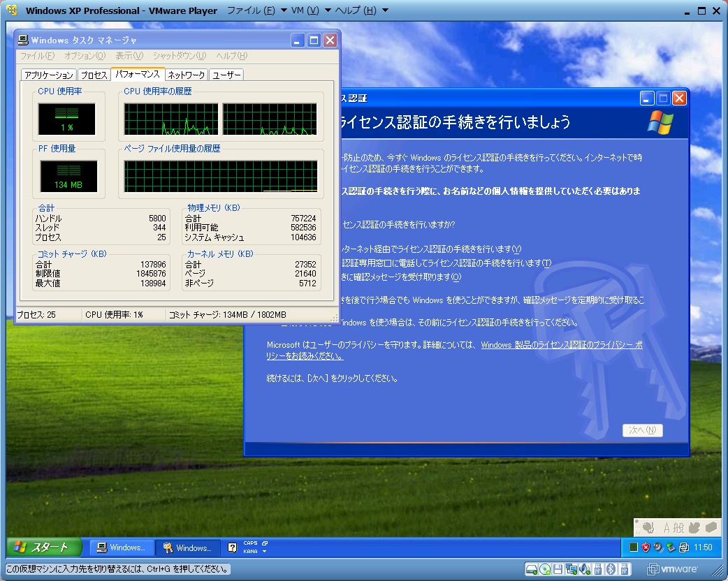
Task: Select the パフォーマンス tab
Action: pyautogui.click(x=138, y=74)
